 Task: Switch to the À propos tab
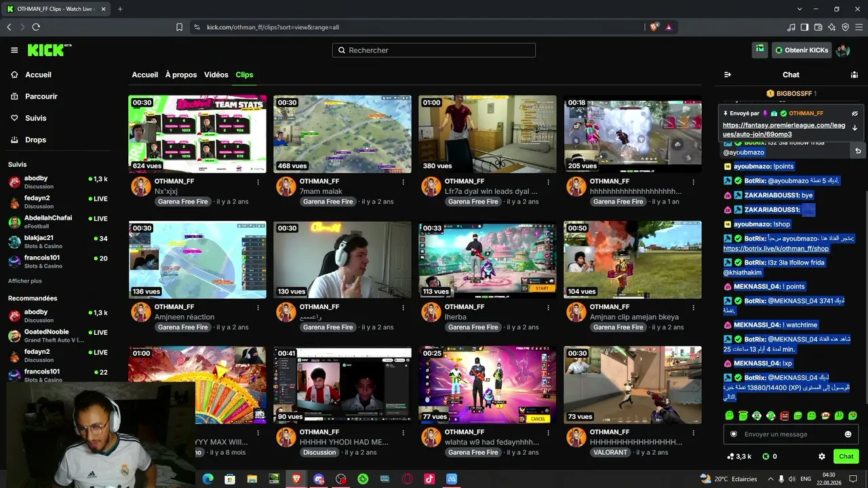point(181,75)
